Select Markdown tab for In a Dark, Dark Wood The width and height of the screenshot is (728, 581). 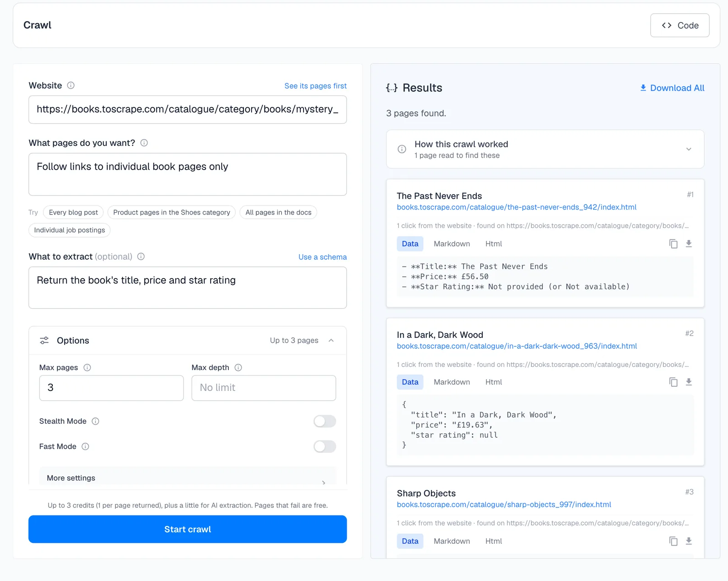452,382
